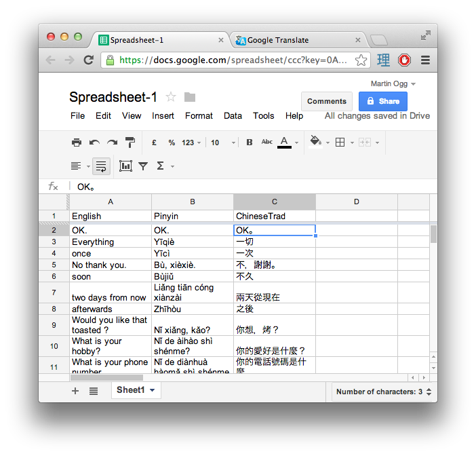Expand Functions dropdown arrow

[172, 166]
